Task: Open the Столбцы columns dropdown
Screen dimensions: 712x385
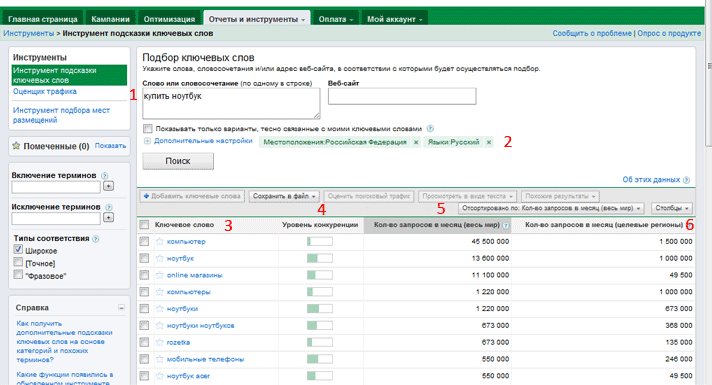Action: point(672,208)
